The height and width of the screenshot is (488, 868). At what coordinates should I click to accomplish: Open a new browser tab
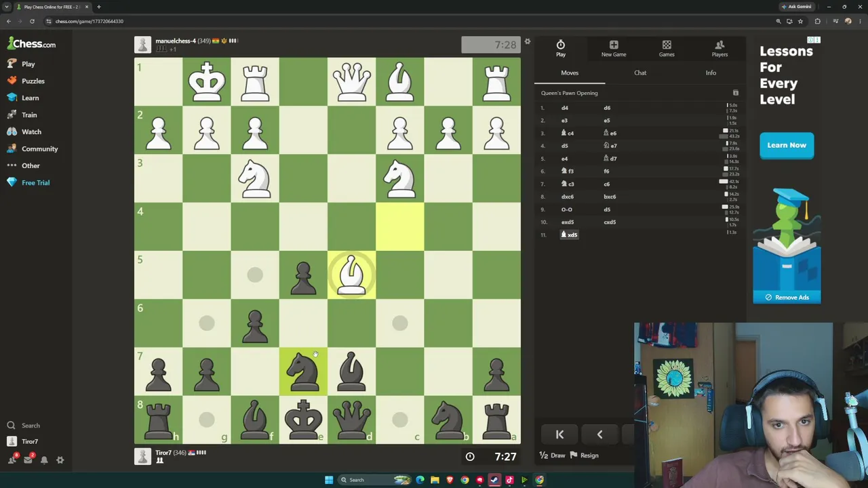(98, 7)
